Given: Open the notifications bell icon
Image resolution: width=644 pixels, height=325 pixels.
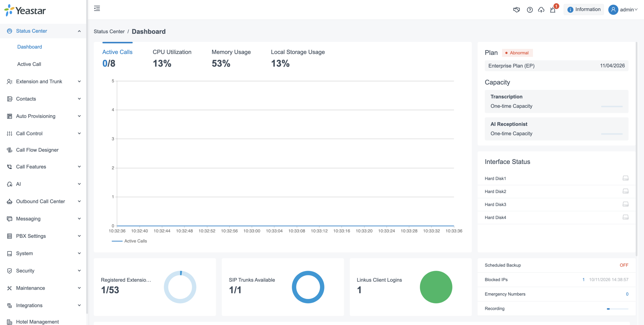Looking at the screenshot, I should [x=553, y=10].
